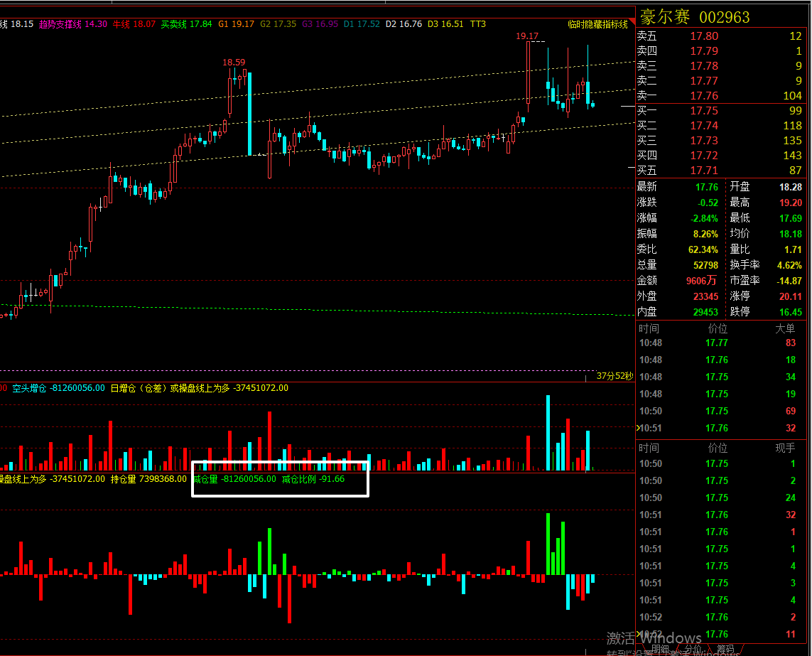Click the D2 16.76 indicator value
The height and width of the screenshot is (656, 812).
[404, 24]
